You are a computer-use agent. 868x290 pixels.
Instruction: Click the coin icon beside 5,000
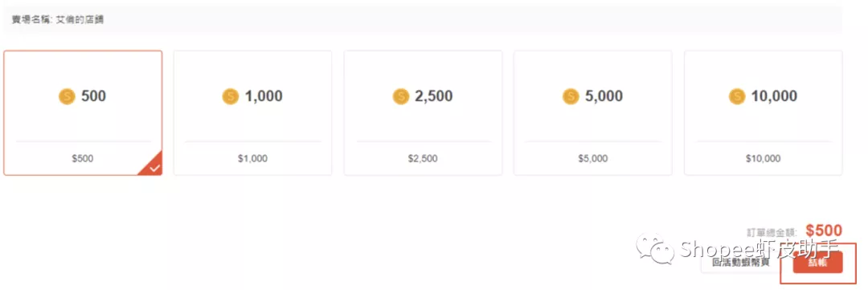tap(571, 97)
